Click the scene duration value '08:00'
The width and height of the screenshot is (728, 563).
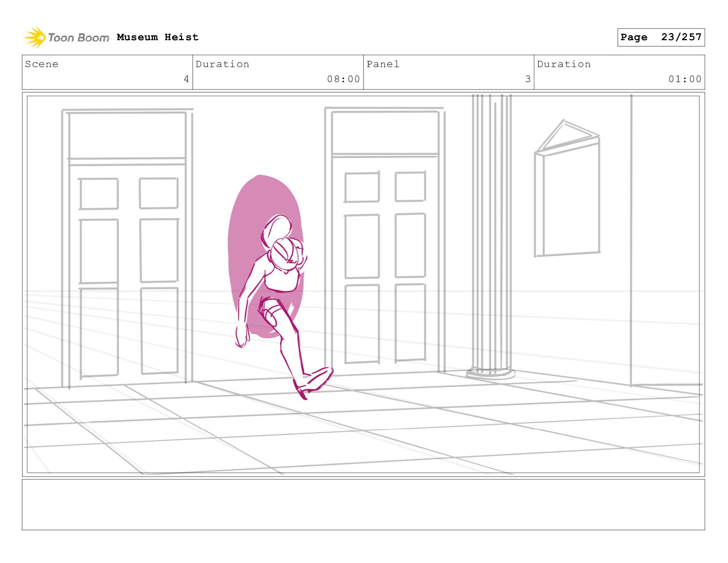coord(343,79)
